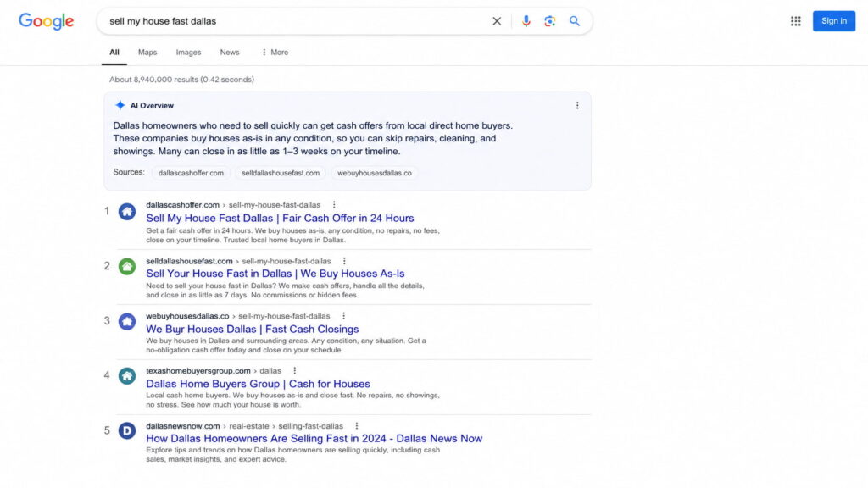Open 'How Dallas Homeowners Are Selling Fast' result
Viewport: 868px width, 488px height.
[x=314, y=438]
